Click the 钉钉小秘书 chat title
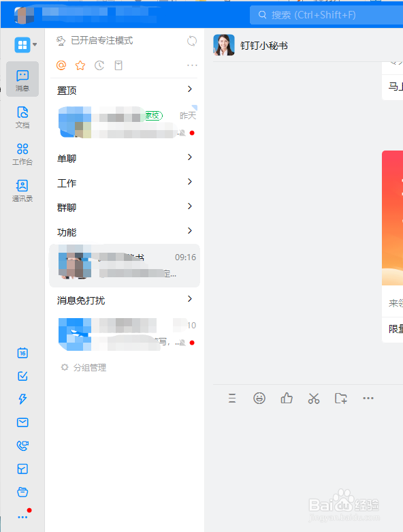Screen dimensions: 403x532 pyautogui.click(x=264, y=46)
